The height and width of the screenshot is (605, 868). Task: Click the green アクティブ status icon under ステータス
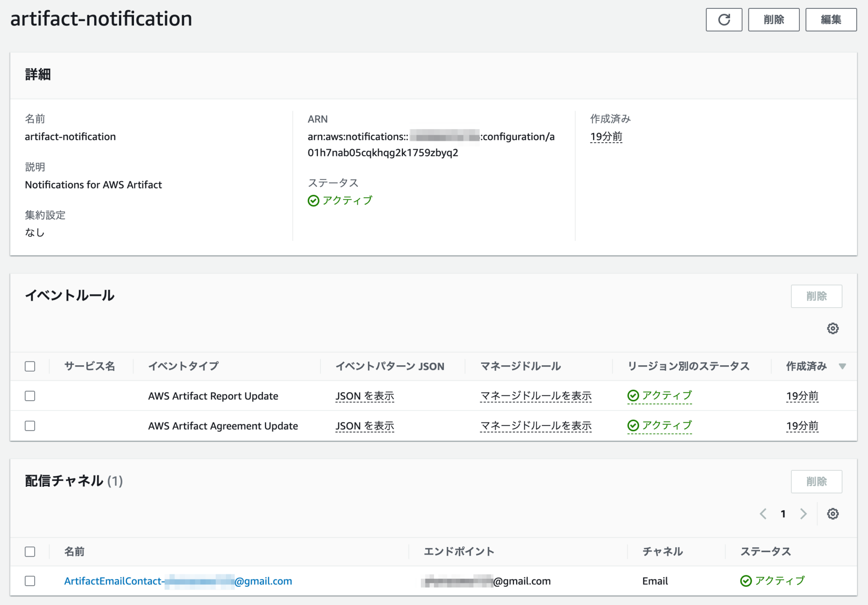pos(313,200)
